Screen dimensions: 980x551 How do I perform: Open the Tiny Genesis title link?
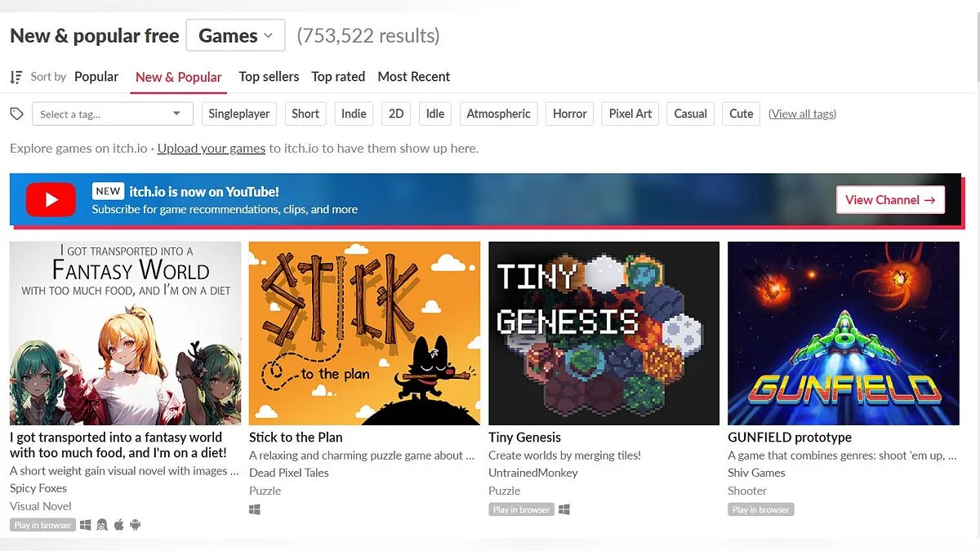click(x=524, y=438)
